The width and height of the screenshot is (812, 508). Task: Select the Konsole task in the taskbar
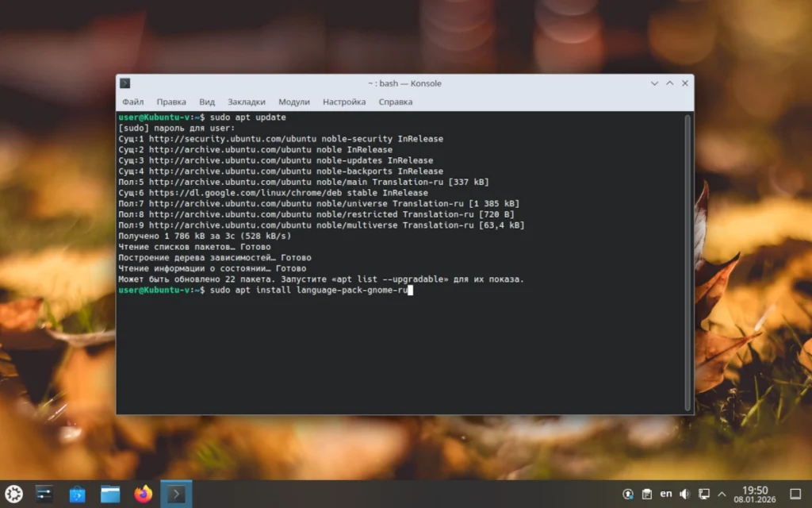tap(176, 494)
